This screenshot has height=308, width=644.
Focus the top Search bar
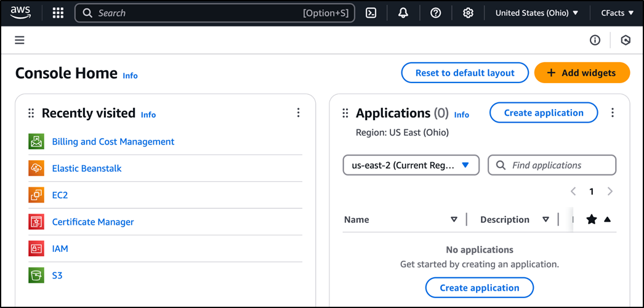click(215, 13)
